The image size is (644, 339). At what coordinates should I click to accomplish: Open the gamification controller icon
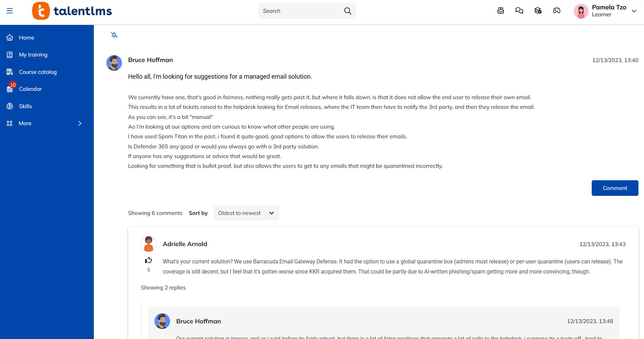pyautogui.click(x=557, y=11)
